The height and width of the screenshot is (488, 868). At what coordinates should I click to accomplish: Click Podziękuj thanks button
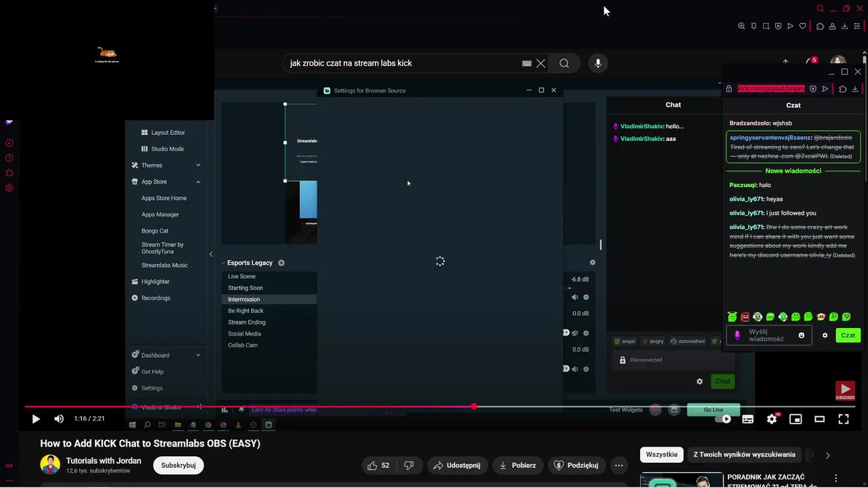(576, 466)
